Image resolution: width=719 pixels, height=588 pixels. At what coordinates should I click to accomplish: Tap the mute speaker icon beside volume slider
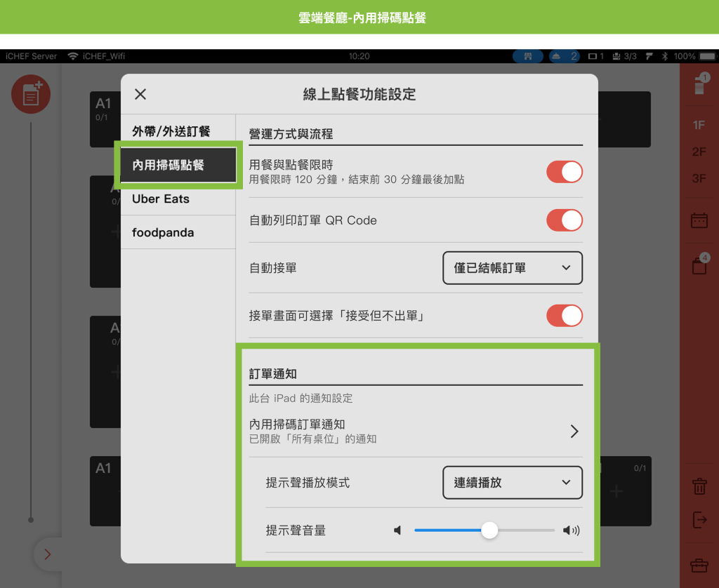pos(397,530)
